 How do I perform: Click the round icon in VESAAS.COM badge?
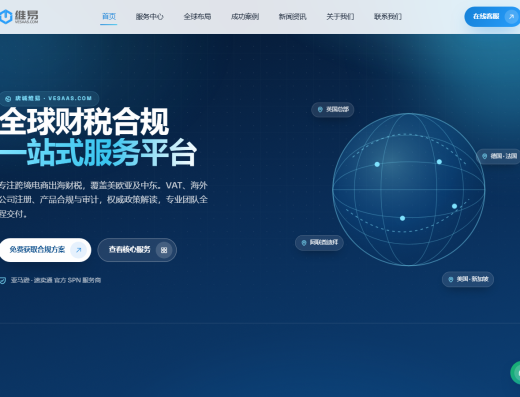click(8, 98)
